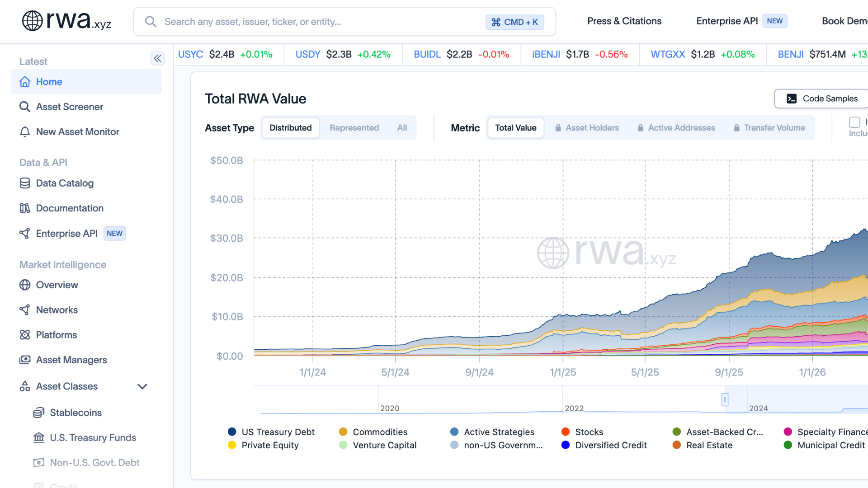Open the Code Samples button
Screen dimensions: 868x488
821,99
